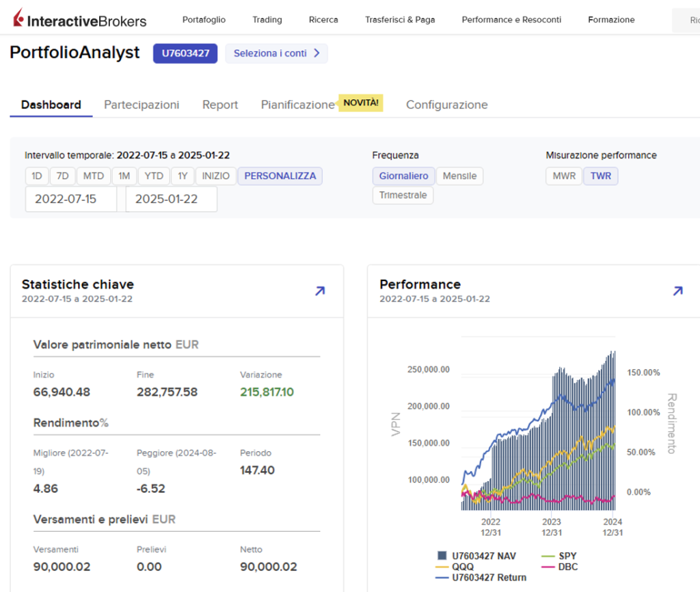Open the Trading menu
Screen dimensions: 700x592
tap(267, 20)
